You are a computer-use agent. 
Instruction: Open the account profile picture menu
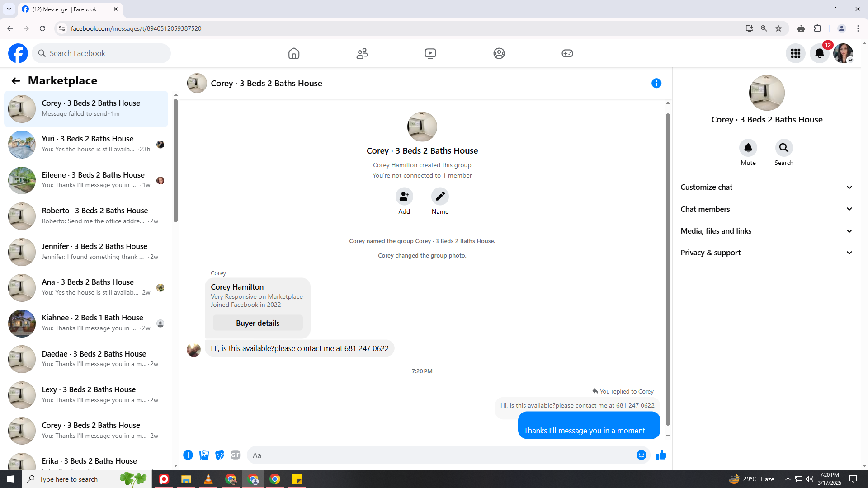pyautogui.click(x=843, y=53)
